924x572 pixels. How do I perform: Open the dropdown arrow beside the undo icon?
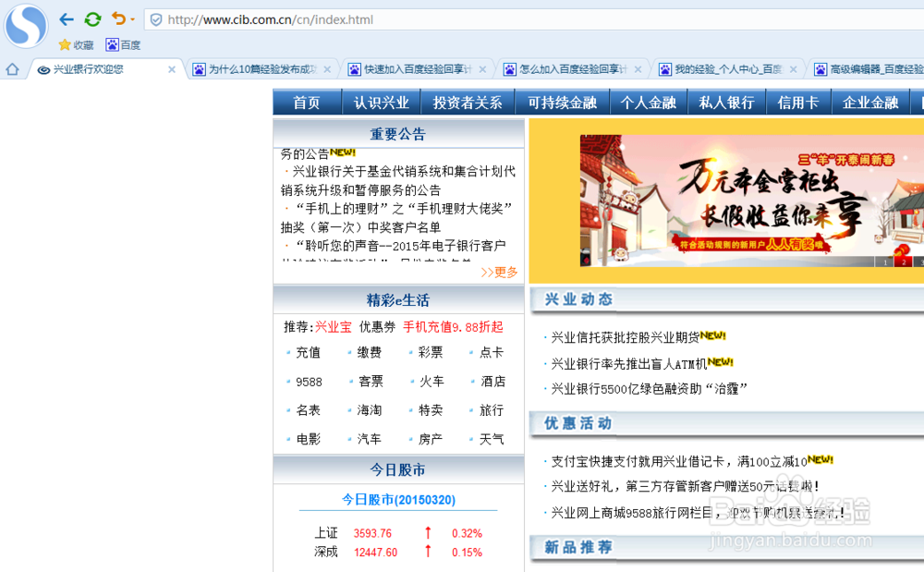(x=132, y=19)
